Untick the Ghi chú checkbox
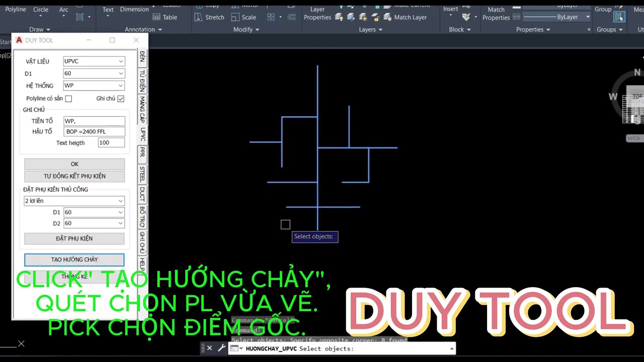 point(121,99)
